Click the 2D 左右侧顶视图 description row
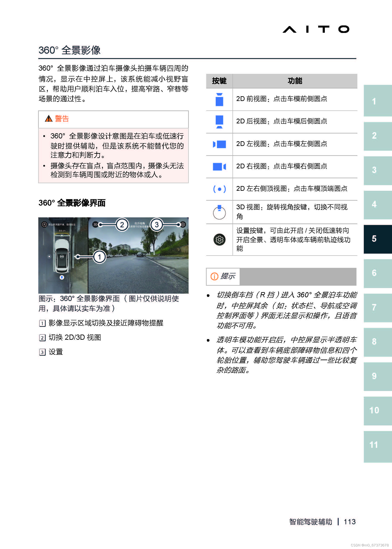Image resolution: width=392 pixels, height=549 pixels. coord(295,189)
